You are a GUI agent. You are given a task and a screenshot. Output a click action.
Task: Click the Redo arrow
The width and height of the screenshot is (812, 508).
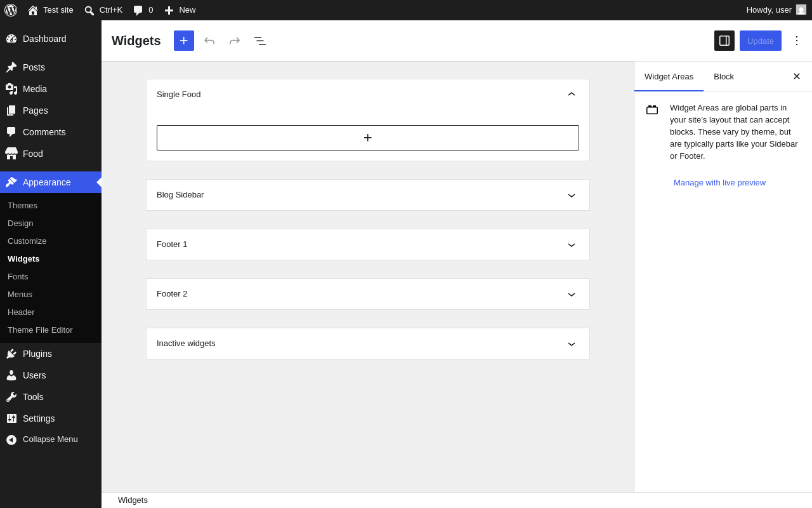(235, 41)
